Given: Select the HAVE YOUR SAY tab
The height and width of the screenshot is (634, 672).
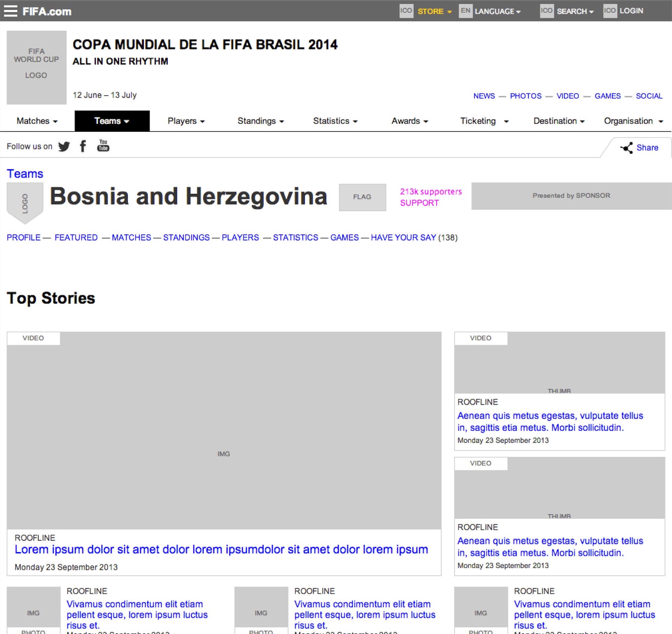Looking at the screenshot, I should [404, 238].
